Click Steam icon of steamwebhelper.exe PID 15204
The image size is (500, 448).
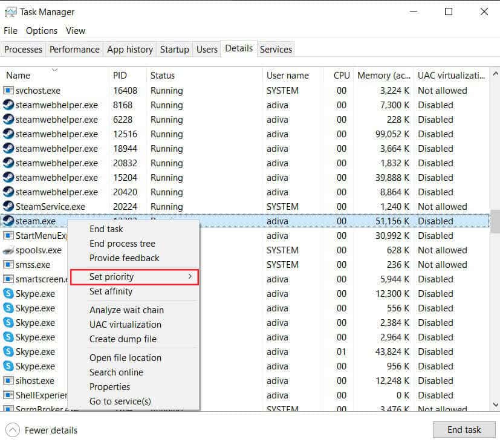8,178
